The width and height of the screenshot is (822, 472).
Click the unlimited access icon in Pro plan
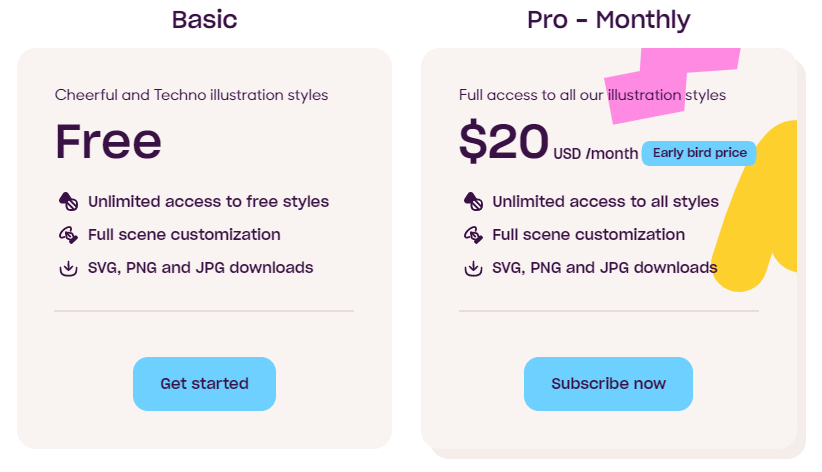pyautogui.click(x=473, y=202)
